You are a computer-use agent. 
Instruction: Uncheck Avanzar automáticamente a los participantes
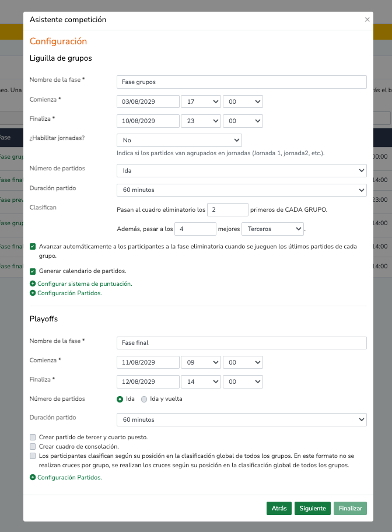[33, 247]
